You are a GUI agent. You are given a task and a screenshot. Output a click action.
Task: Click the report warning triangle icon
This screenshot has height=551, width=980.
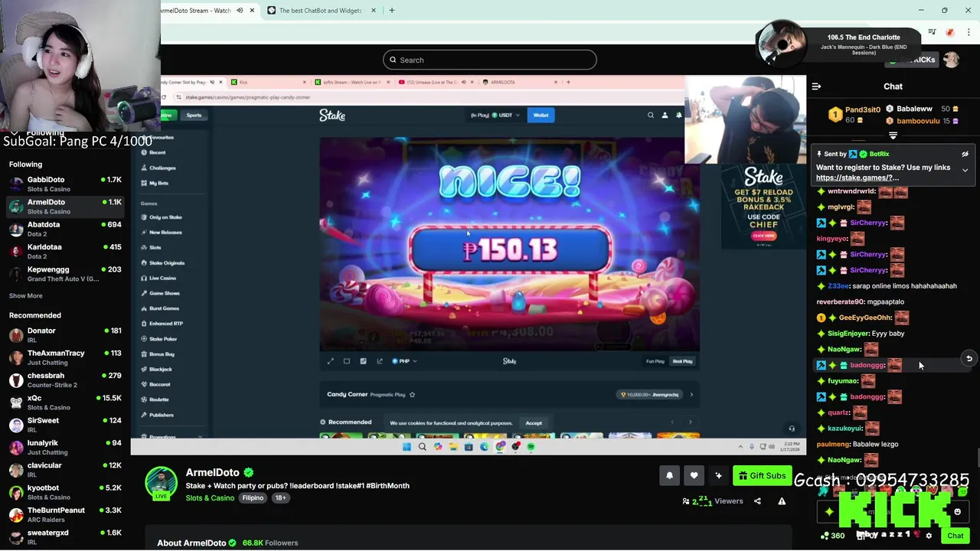pos(782,501)
